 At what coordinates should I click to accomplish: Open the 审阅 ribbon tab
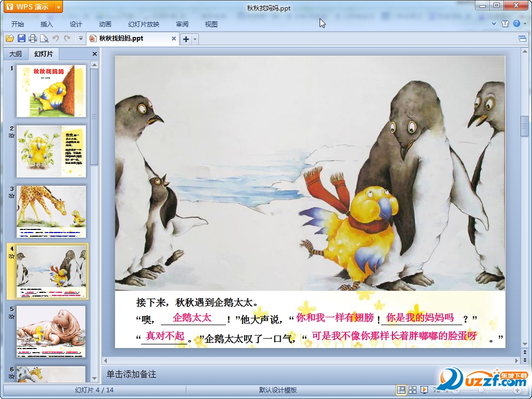(x=182, y=24)
